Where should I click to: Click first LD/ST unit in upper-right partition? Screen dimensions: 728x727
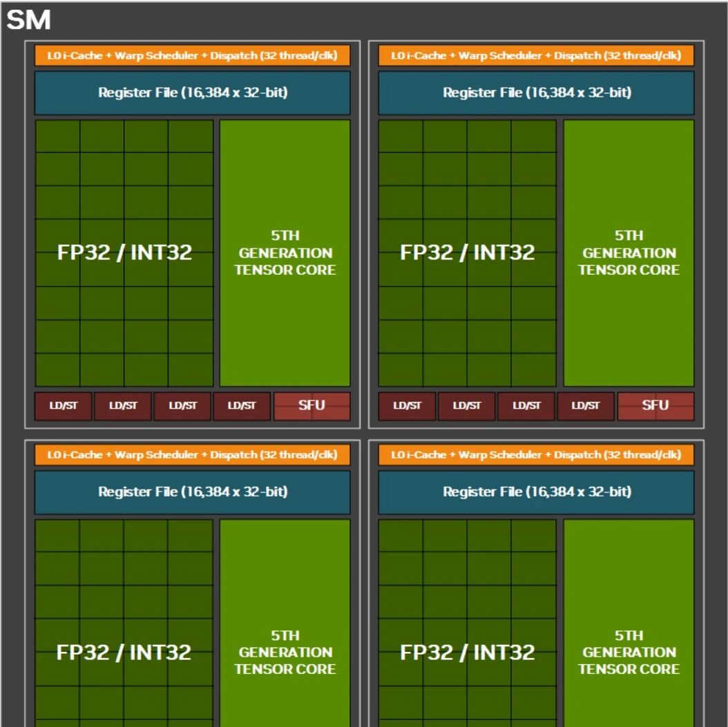[408, 406]
